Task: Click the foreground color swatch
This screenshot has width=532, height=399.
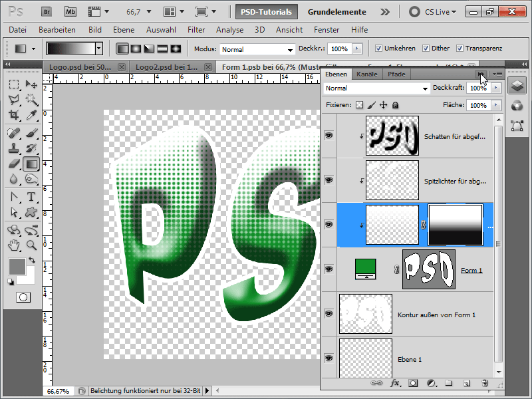Action: coord(17,267)
